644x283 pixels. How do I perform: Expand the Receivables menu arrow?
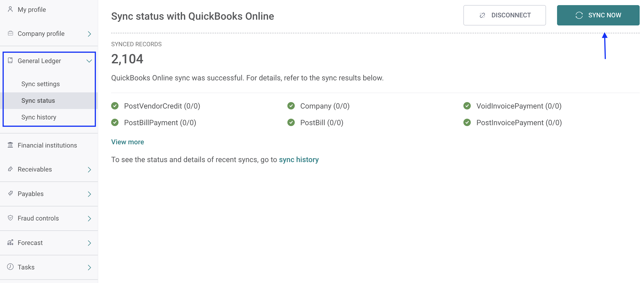coord(89,170)
